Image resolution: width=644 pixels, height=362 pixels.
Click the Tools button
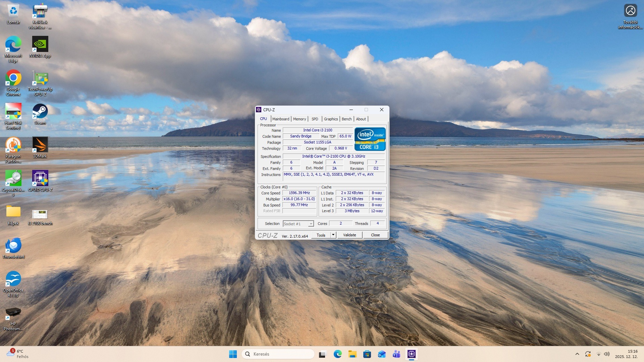(x=321, y=235)
